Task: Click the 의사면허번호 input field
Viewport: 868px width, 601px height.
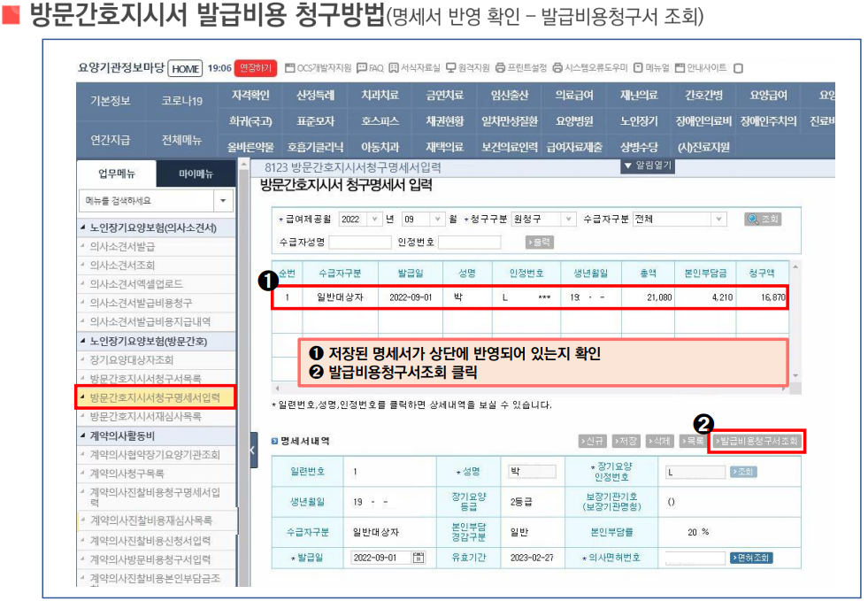Action: point(695,558)
